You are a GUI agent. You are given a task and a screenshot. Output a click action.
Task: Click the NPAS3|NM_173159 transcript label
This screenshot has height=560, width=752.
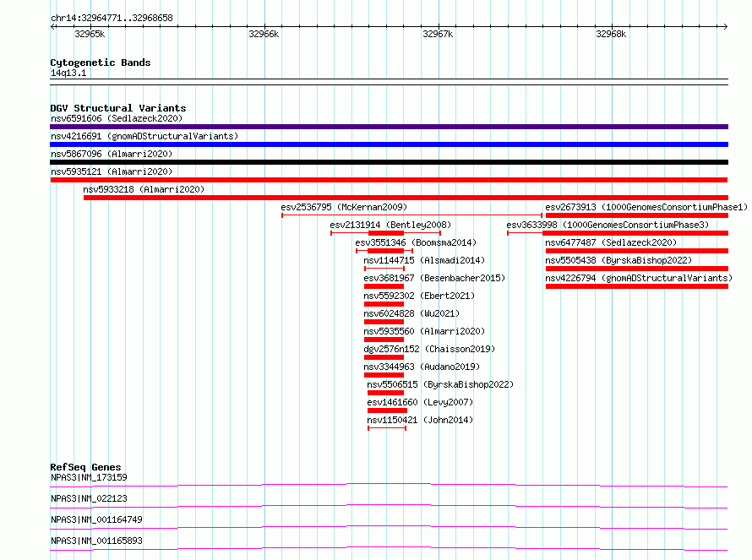(x=89, y=477)
